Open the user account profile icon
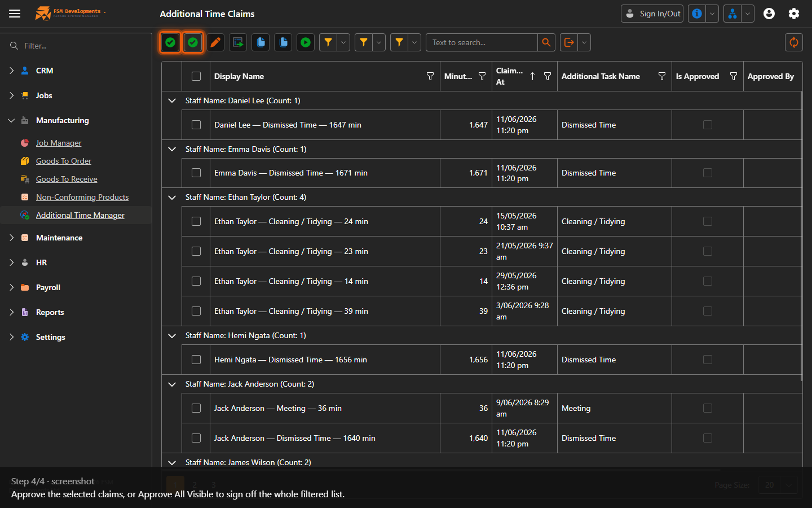Viewport: 812px width, 508px height. (x=769, y=14)
